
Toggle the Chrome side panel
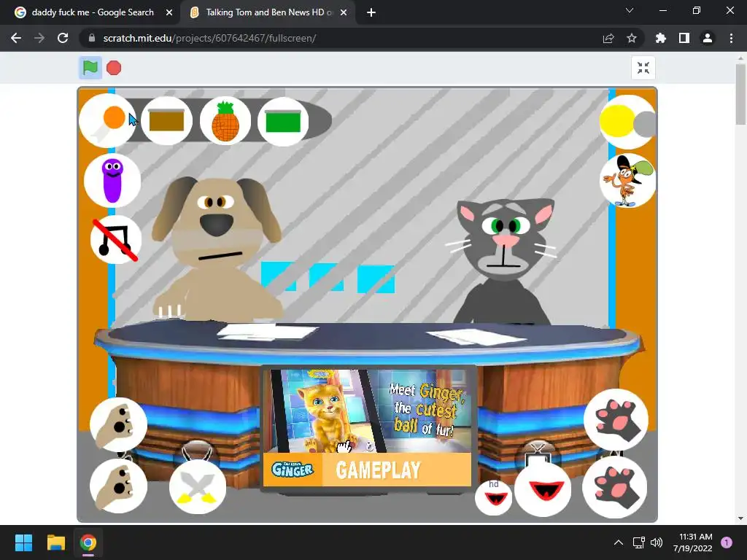684,38
